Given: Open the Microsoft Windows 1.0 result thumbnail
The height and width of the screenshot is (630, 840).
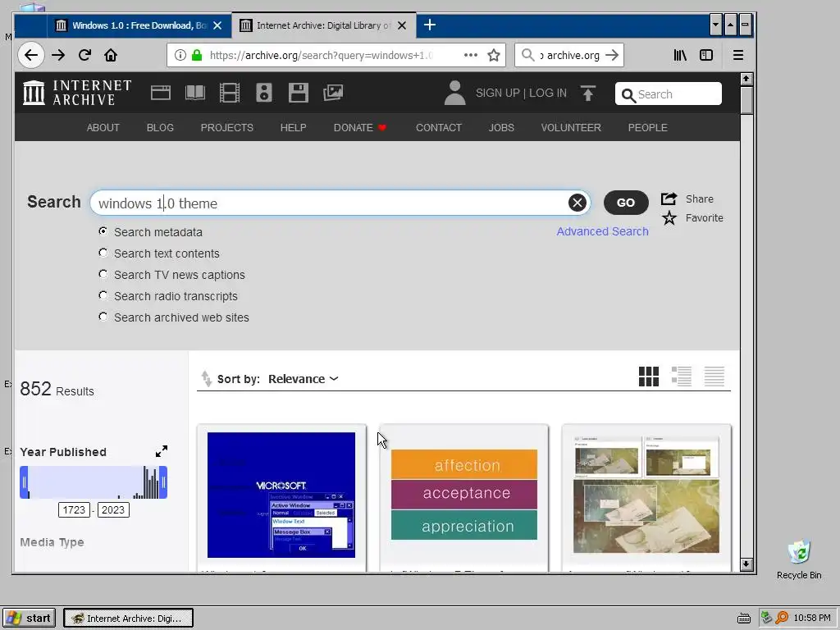Looking at the screenshot, I should click(281, 495).
